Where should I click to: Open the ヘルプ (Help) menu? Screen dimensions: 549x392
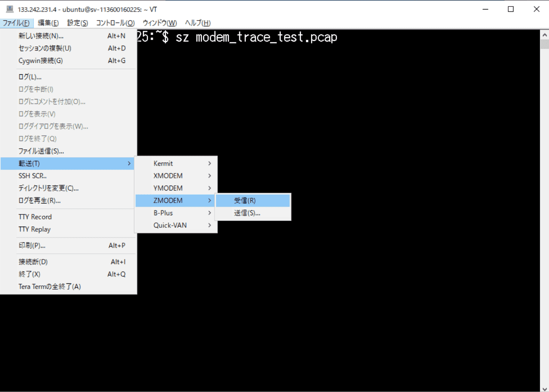(x=197, y=23)
